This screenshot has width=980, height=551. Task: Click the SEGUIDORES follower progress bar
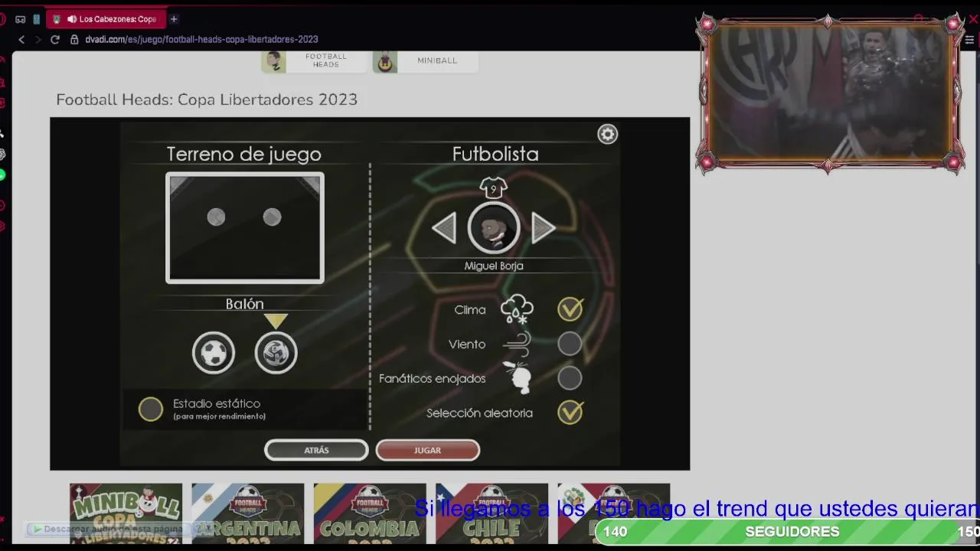pyautogui.click(x=789, y=531)
